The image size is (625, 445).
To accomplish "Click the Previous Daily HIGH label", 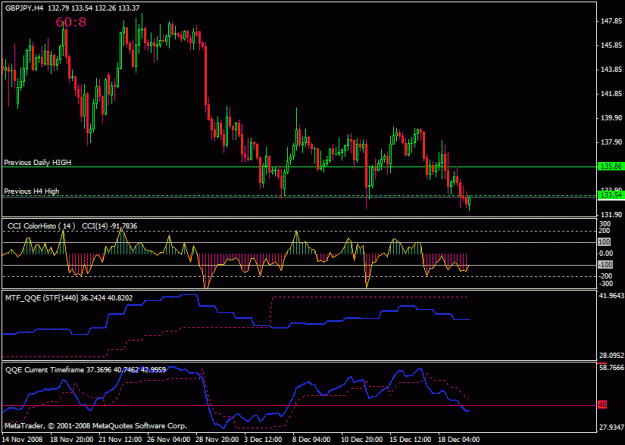I will (x=37, y=162).
